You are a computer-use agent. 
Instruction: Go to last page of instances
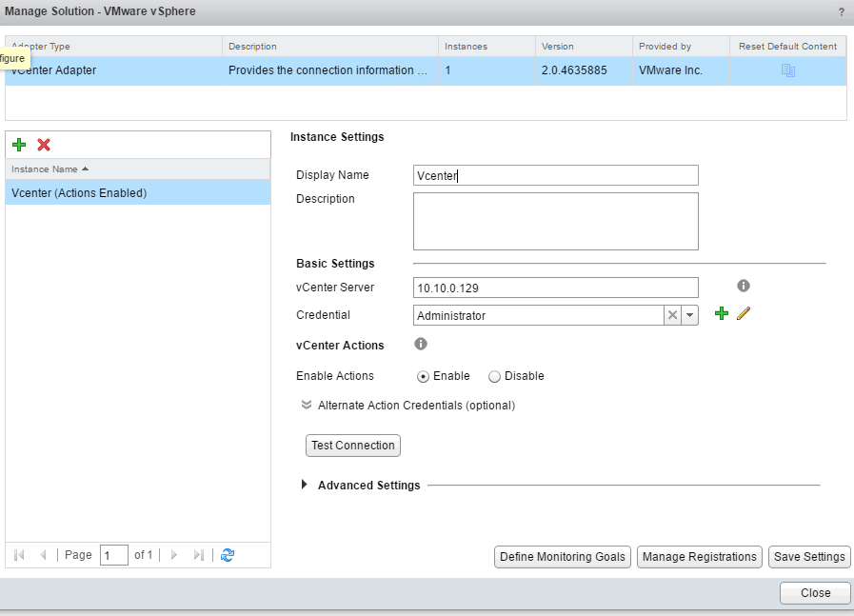(199, 555)
